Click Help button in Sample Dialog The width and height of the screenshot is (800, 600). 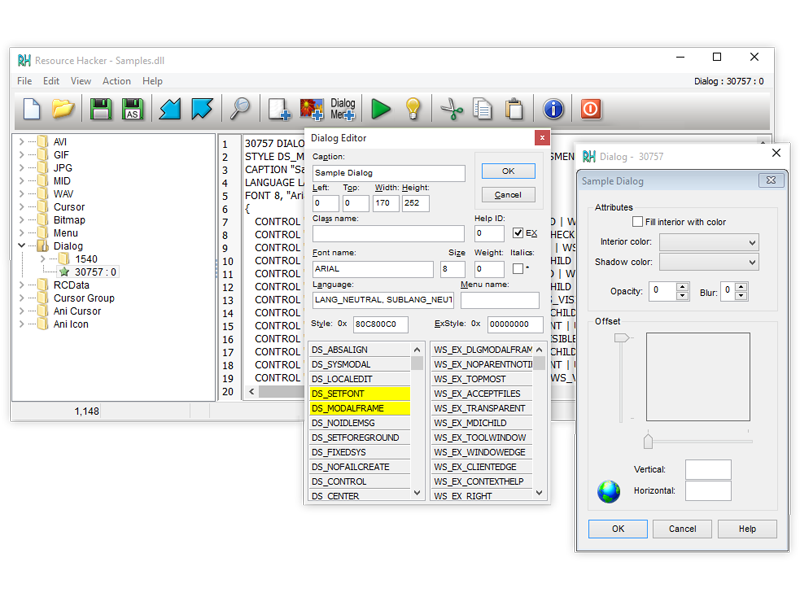(x=747, y=529)
